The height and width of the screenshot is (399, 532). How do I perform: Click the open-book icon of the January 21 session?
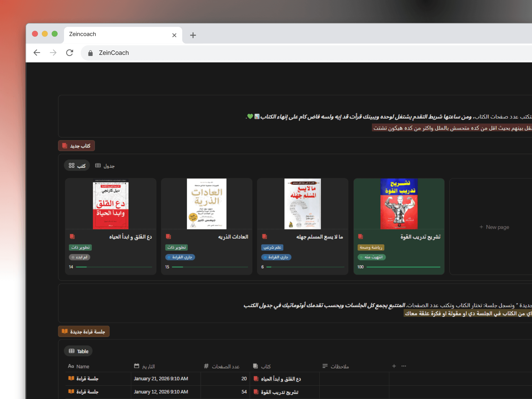71,378
